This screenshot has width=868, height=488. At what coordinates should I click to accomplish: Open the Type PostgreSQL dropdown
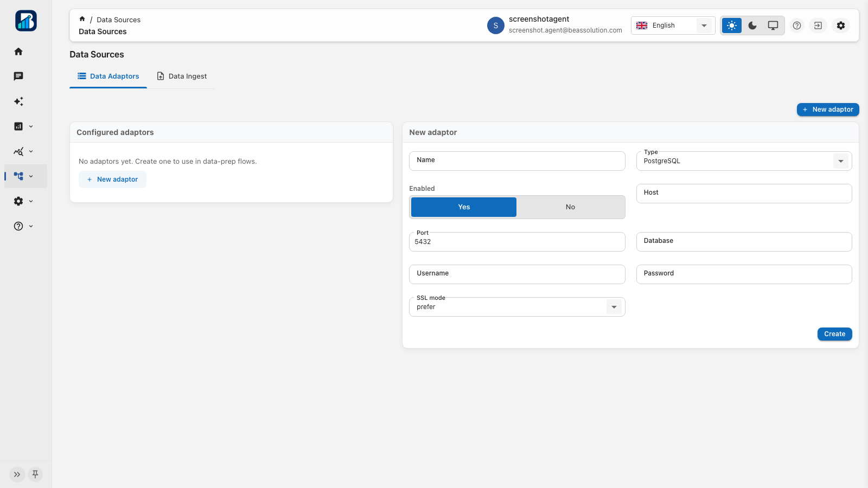click(744, 161)
